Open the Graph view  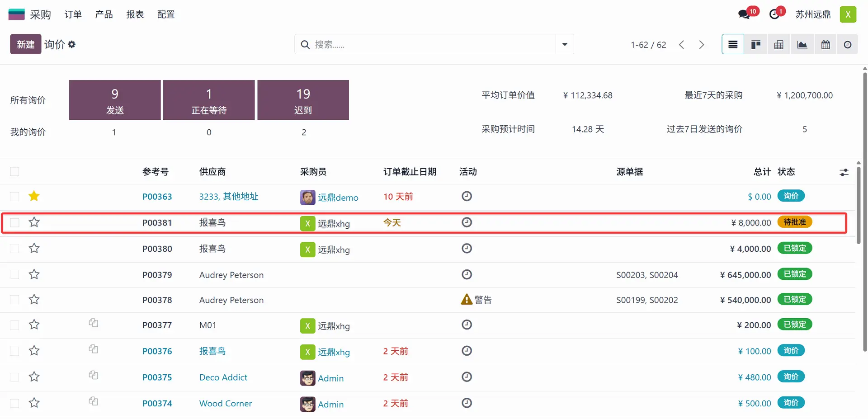pyautogui.click(x=802, y=44)
